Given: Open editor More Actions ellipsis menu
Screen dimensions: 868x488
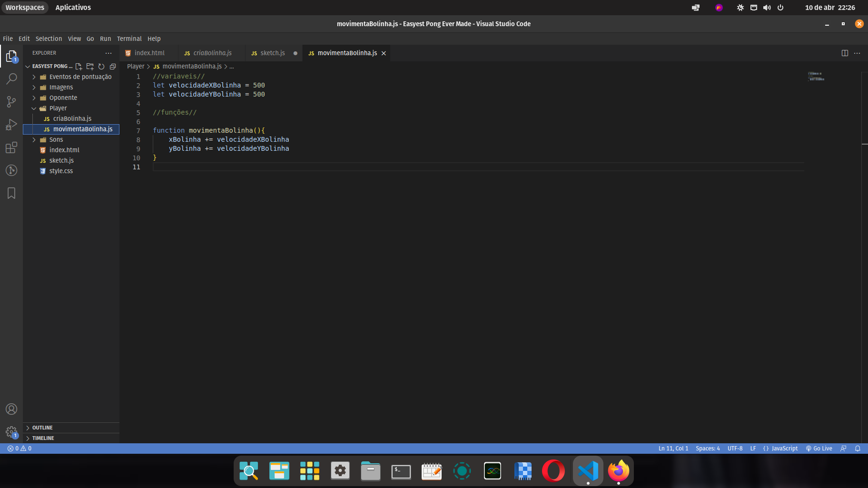Looking at the screenshot, I should coord(857,53).
